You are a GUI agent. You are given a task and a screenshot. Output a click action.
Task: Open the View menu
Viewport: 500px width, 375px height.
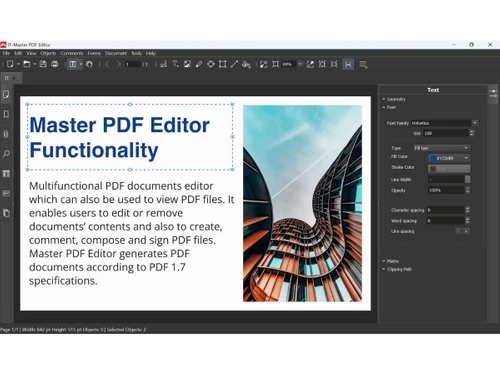click(x=31, y=53)
